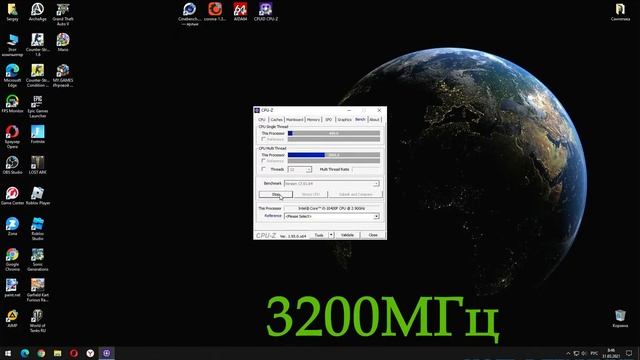Click the Single Thread processor score bar
Screen dimensions: 640x360
tap(333, 133)
